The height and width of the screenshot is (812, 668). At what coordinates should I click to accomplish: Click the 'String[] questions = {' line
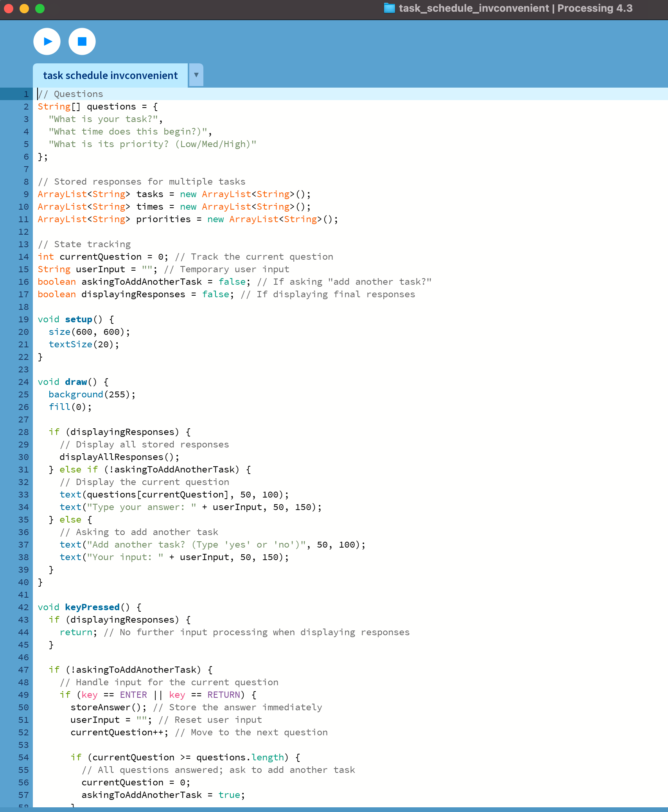[98, 106]
